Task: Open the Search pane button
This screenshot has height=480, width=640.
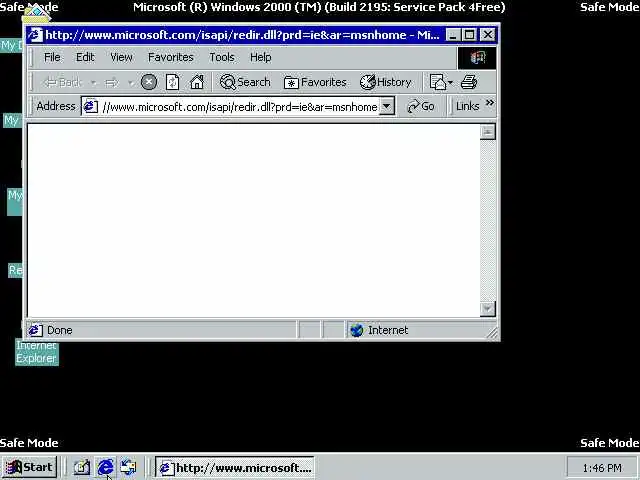Action: 245,82
